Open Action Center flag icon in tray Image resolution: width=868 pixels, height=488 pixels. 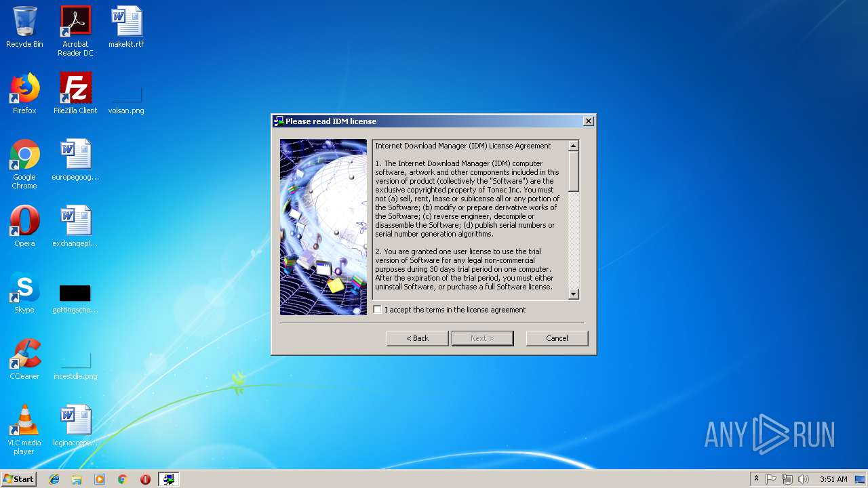[771, 479]
